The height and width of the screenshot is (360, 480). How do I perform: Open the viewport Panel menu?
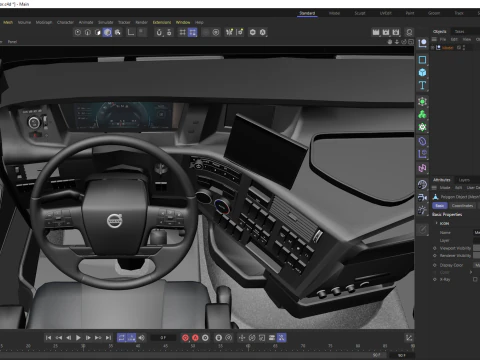pyautogui.click(x=12, y=42)
